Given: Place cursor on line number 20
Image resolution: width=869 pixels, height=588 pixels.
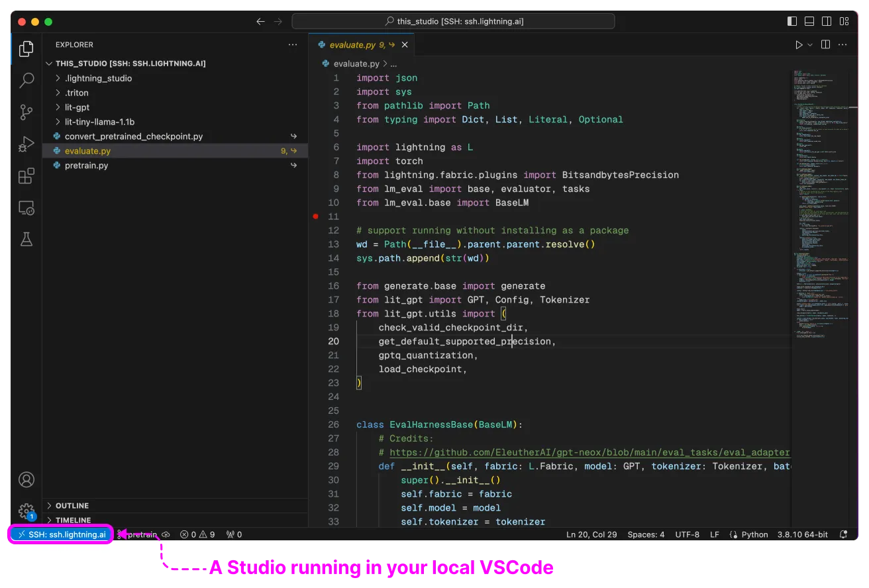Looking at the screenshot, I should (x=332, y=341).
